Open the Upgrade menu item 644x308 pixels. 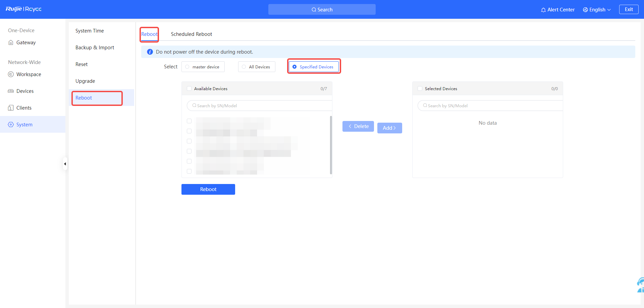click(85, 81)
